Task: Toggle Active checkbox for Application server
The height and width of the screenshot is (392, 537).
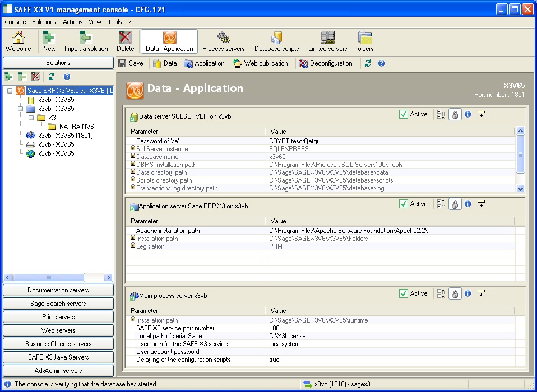Action: click(404, 204)
